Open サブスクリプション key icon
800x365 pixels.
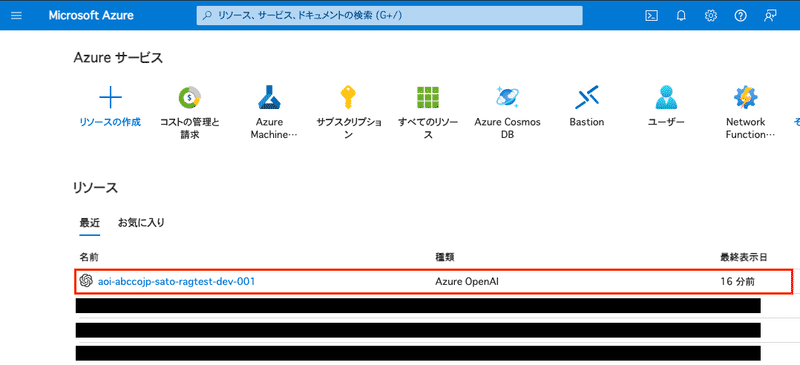(348, 97)
